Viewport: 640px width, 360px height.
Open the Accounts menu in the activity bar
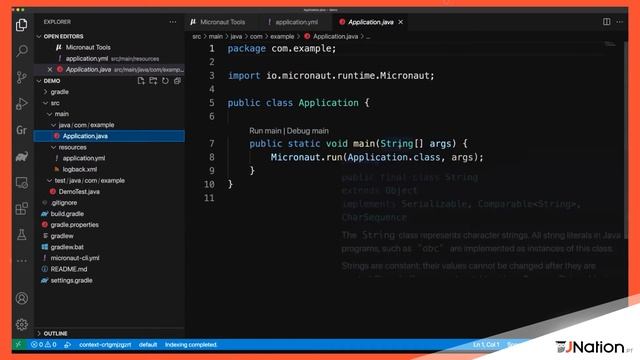coord(22,298)
